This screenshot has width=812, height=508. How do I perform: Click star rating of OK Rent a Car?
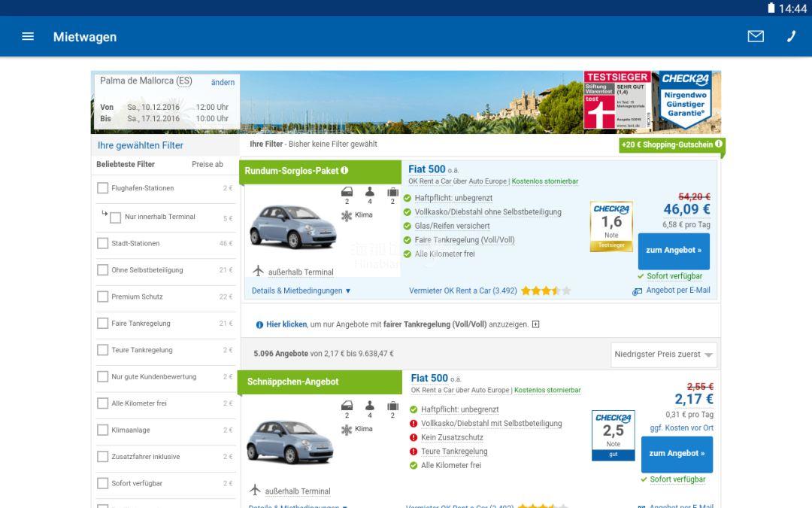click(x=546, y=291)
